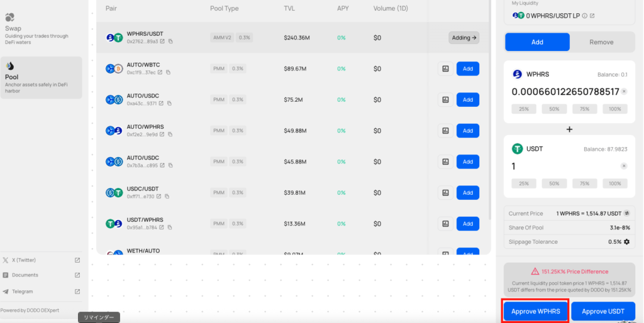644x323 pixels.
Task: Toggle the current price direction
Action: click(626, 214)
